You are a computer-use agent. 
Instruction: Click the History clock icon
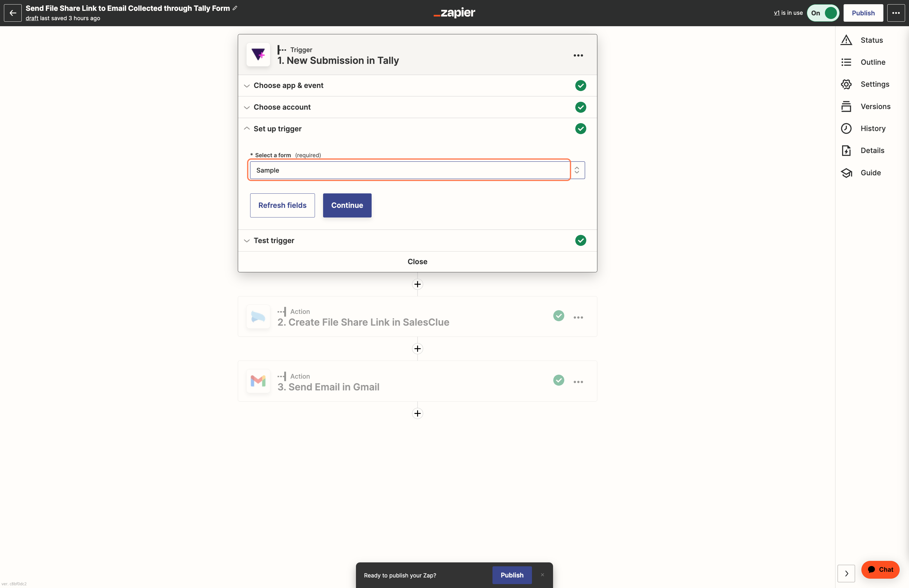846,129
